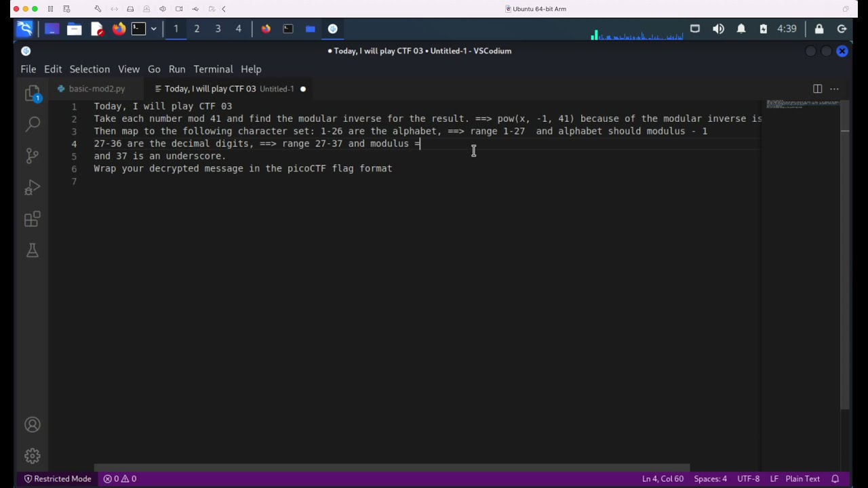Open the Kali applications menu
Image resolution: width=868 pixels, height=488 pixels.
(x=25, y=28)
